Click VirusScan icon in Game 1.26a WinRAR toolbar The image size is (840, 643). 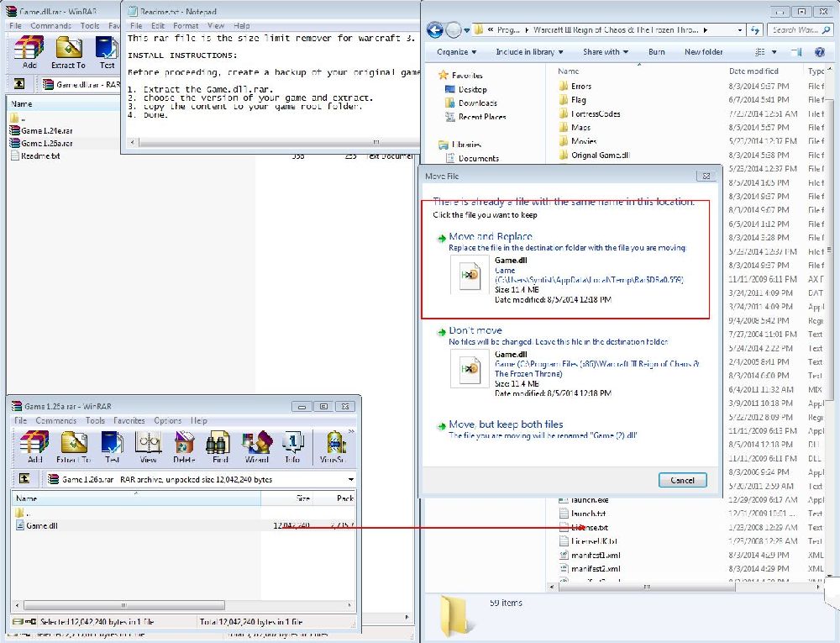333,447
